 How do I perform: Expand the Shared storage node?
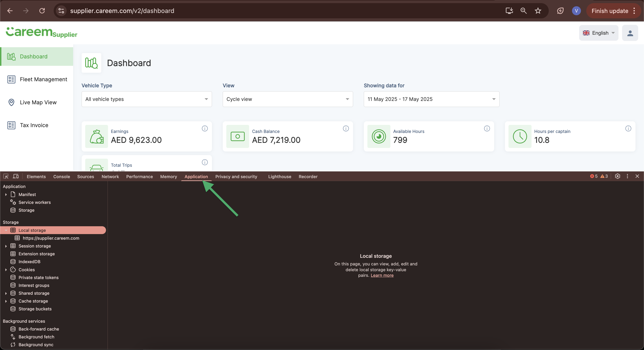[x=6, y=293]
